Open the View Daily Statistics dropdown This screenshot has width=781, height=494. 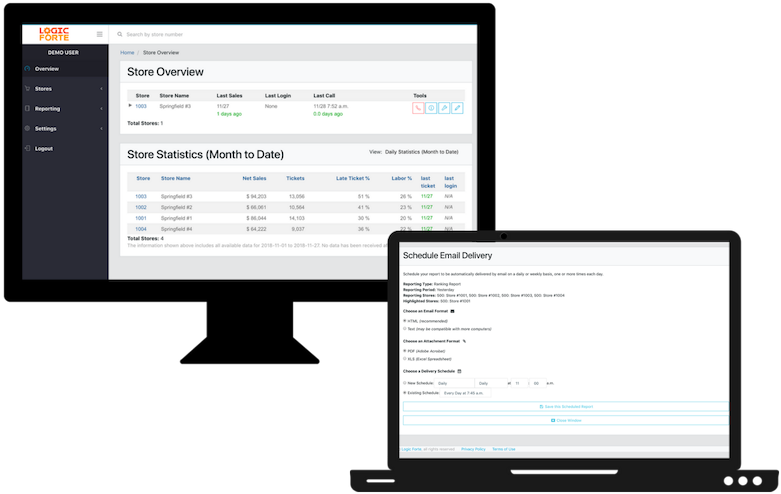pos(421,152)
